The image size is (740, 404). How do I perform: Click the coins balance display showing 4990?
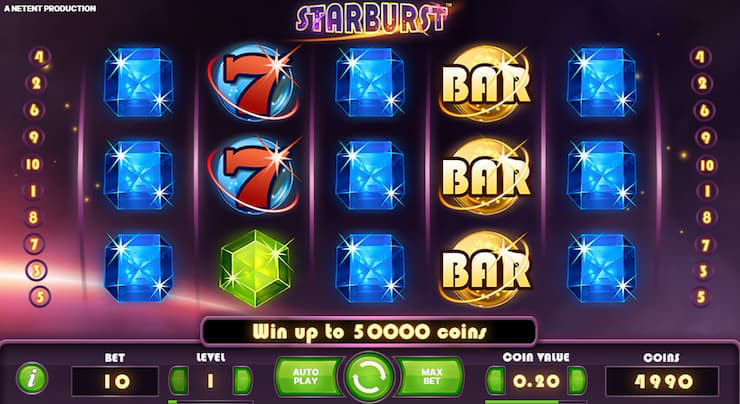coord(662,381)
